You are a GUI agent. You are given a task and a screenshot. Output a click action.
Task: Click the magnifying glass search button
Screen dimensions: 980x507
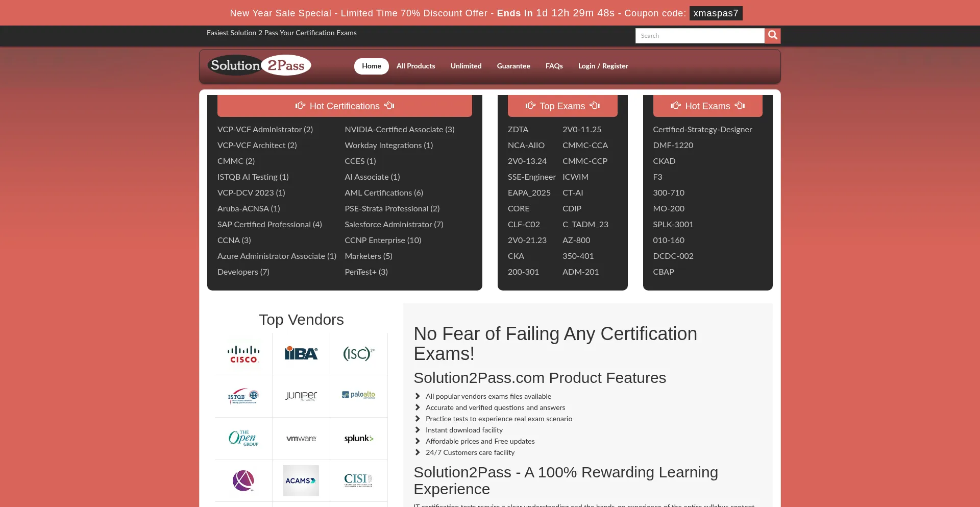tap(772, 35)
